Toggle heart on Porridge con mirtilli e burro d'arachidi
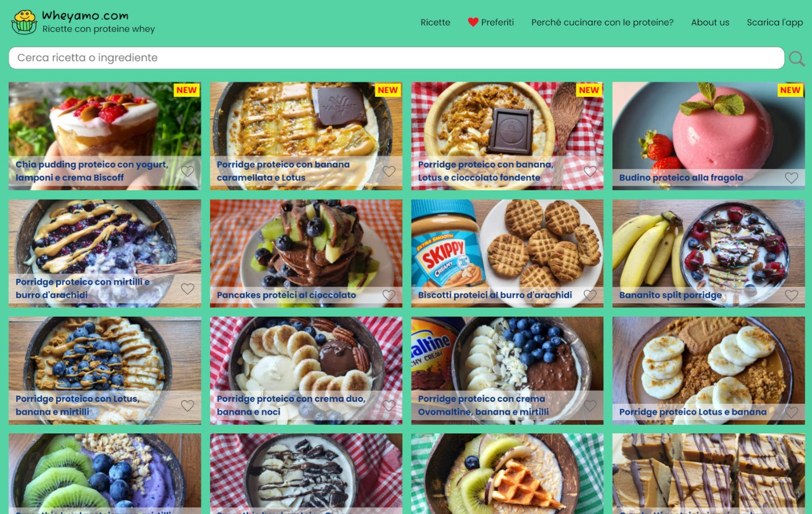The height and width of the screenshot is (514, 812). [x=187, y=288]
